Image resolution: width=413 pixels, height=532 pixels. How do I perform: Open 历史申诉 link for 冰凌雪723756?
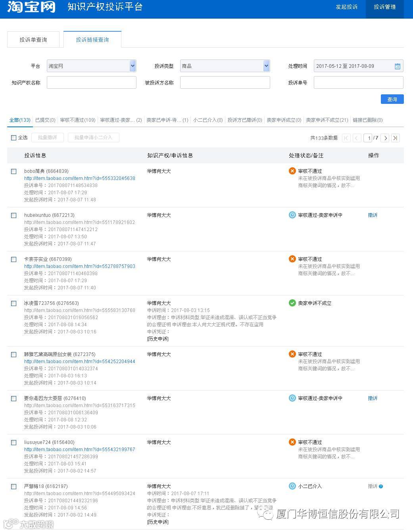(x=158, y=339)
